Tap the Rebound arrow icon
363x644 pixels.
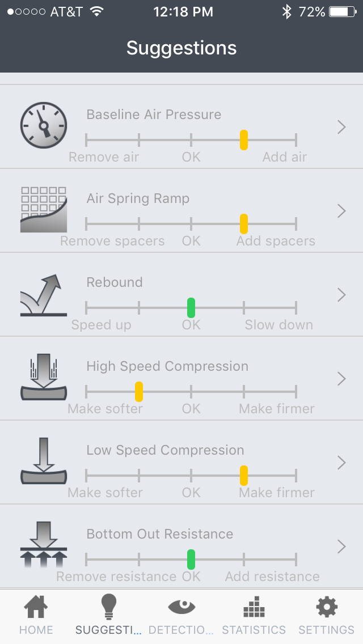pos(44,295)
